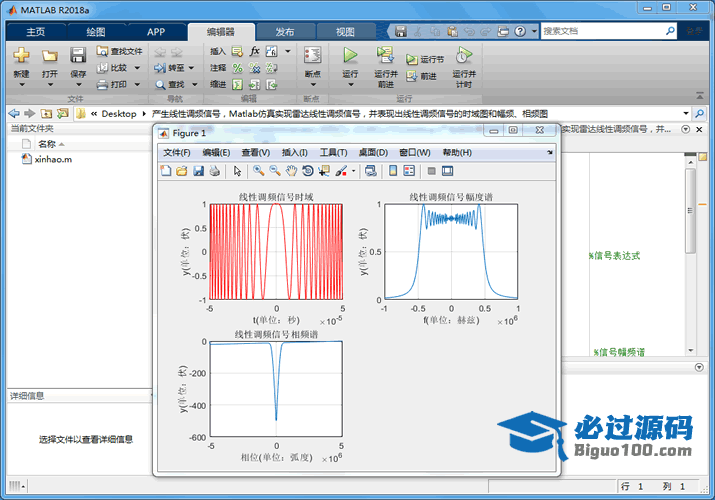
Task: Open the New (新建) dropdown arrow
Action: tap(21, 84)
